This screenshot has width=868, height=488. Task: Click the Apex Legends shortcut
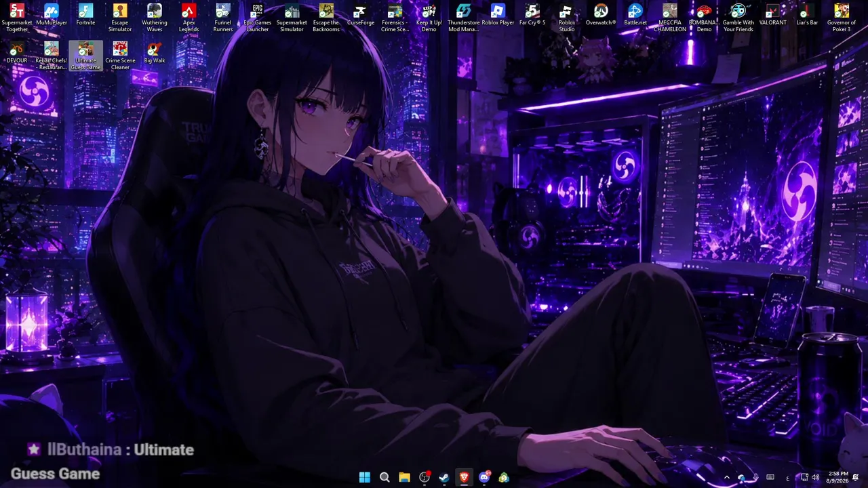click(x=189, y=18)
